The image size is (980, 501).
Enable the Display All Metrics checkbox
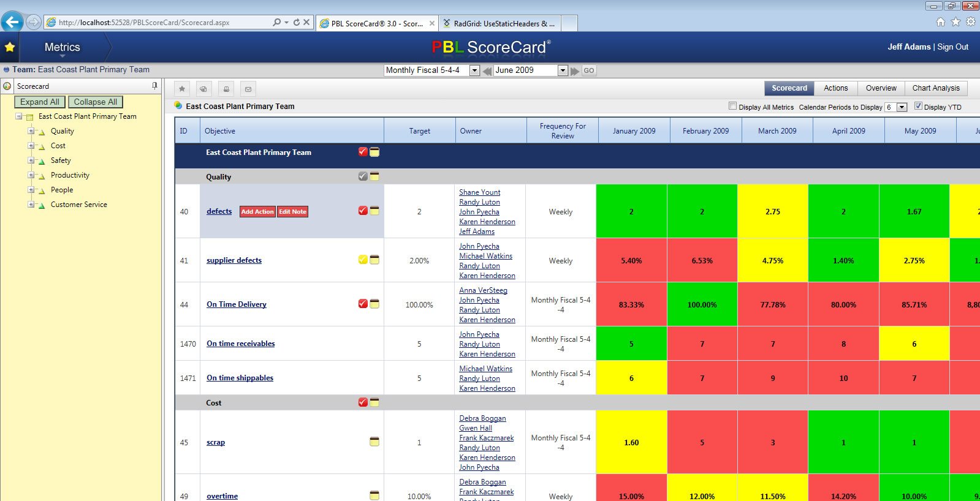click(732, 106)
